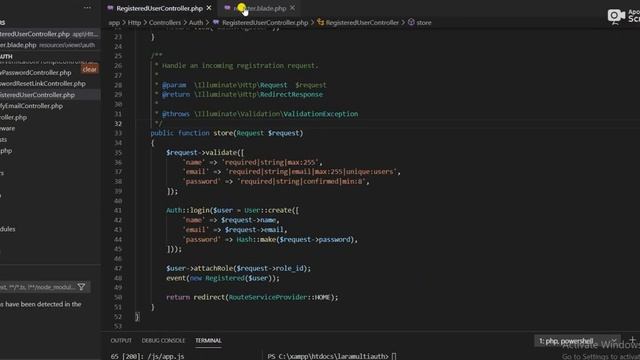The height and width of the screenshot is (360, 640).
Task: Click the '/js/app.js' text in the terminal
Action: click(x=166, y=356)
